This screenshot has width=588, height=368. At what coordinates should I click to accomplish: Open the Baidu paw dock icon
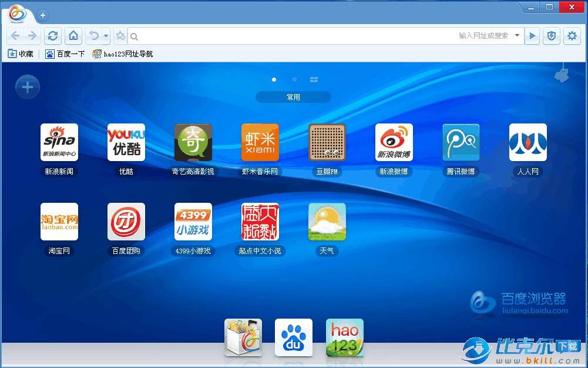pyautogui.click(x=294, y=337)
